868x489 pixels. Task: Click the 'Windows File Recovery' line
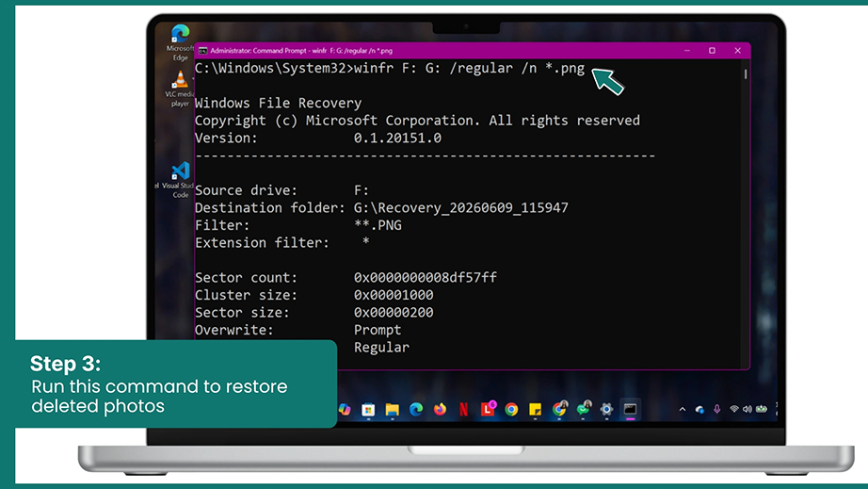click(278, 103)
